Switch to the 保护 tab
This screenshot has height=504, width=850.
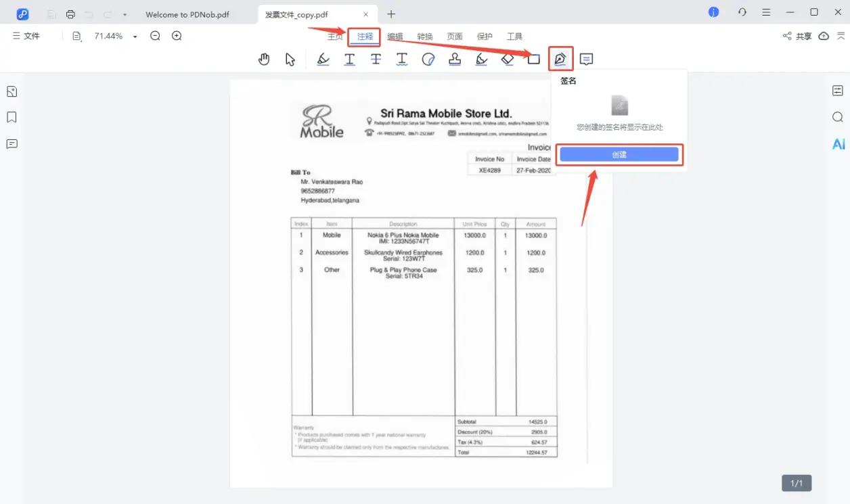(x=485, y=37)
